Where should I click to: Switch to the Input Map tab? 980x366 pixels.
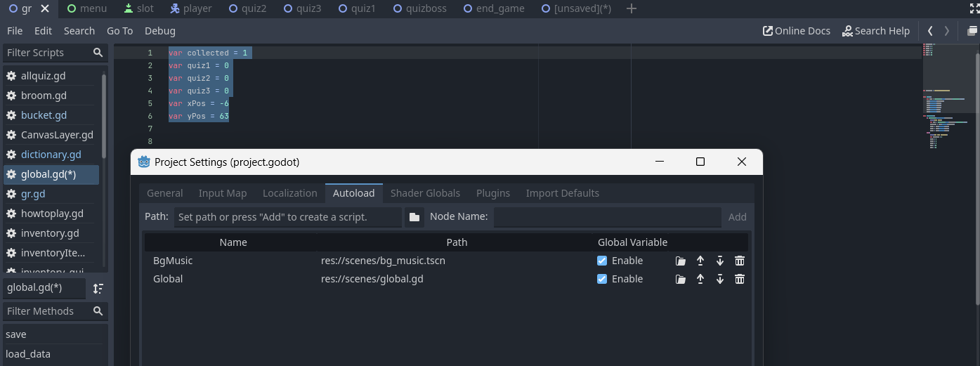223,193
